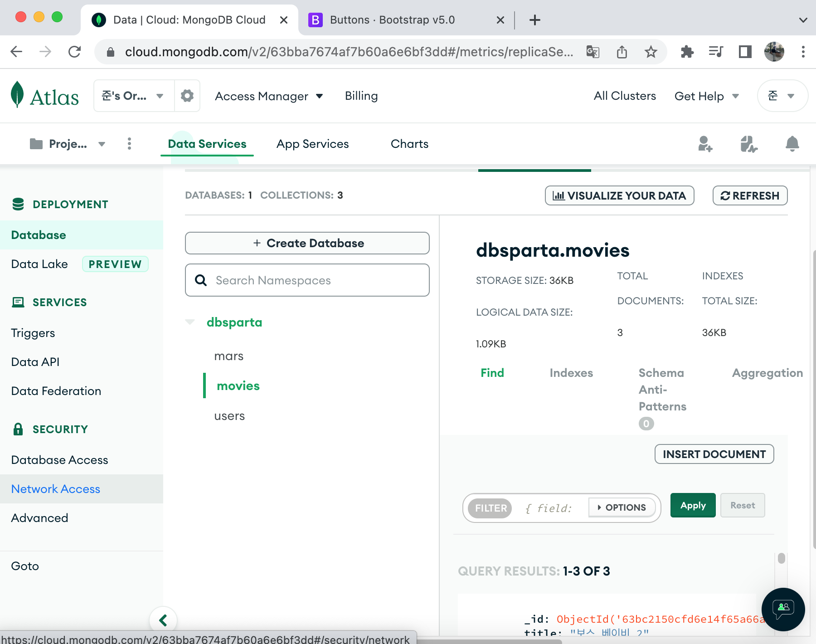This screenshot has width=816, height=644.
Task: Open browser extensions puzzle icon
Action: (687, 52)
